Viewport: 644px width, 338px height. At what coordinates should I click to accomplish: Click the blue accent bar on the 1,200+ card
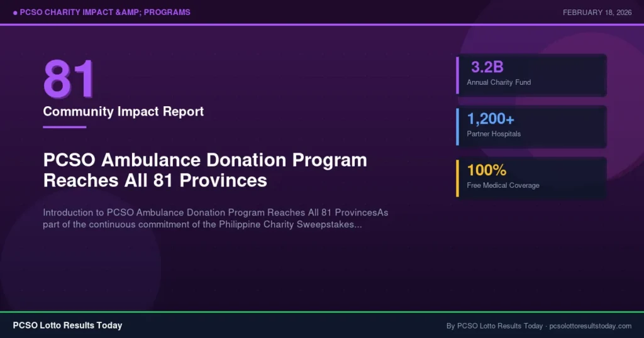(x=457, y=126)
